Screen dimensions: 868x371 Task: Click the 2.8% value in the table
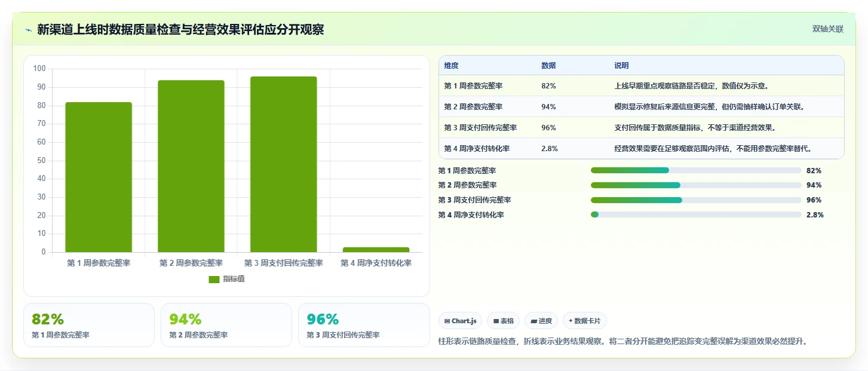550,149
